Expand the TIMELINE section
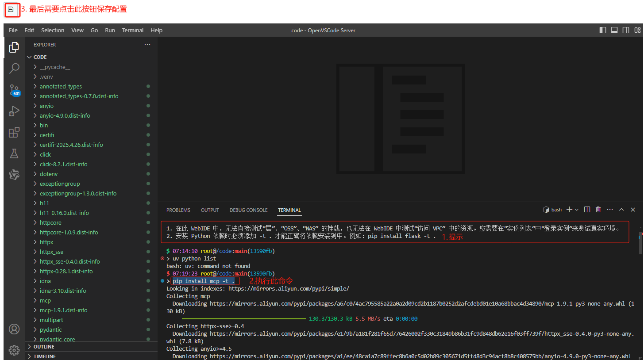 pyautogui.click(x=44, y=356)
